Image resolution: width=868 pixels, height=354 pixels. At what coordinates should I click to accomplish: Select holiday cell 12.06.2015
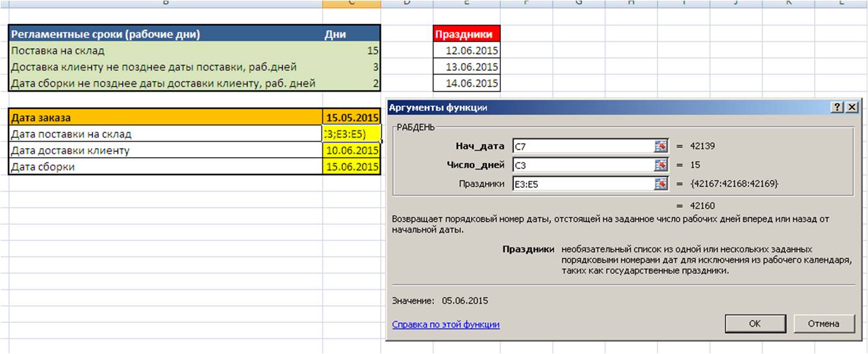(x=466, y=51)
